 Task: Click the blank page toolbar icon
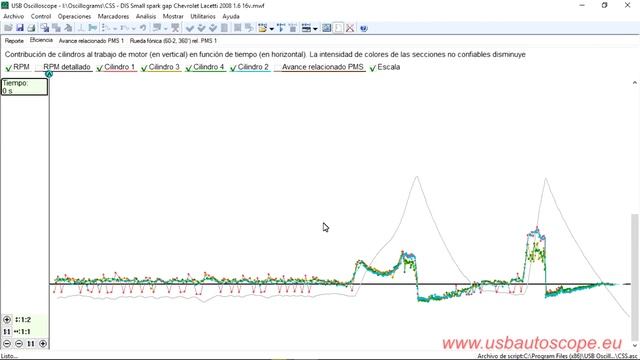[338, 28]
